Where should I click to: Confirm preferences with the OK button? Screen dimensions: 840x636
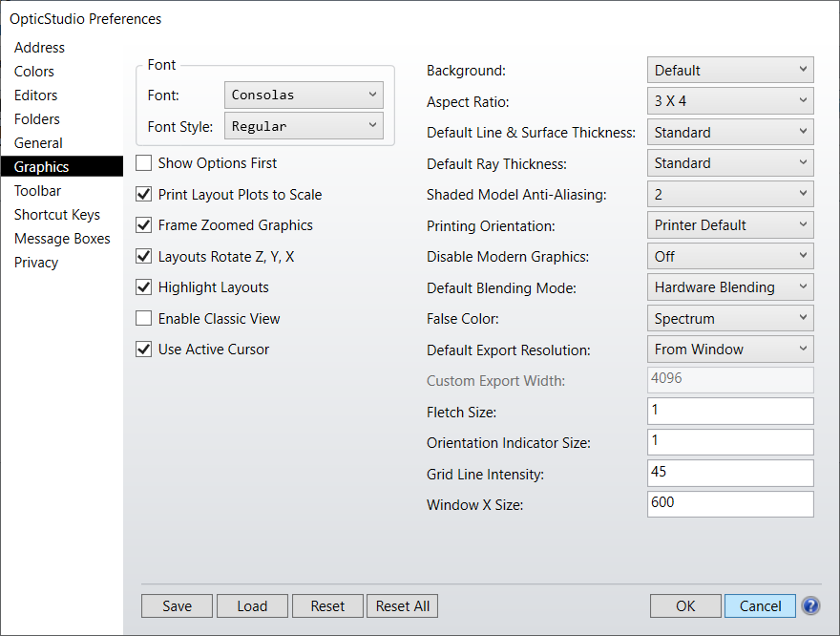pyautogui.click(x=685, y=606)
